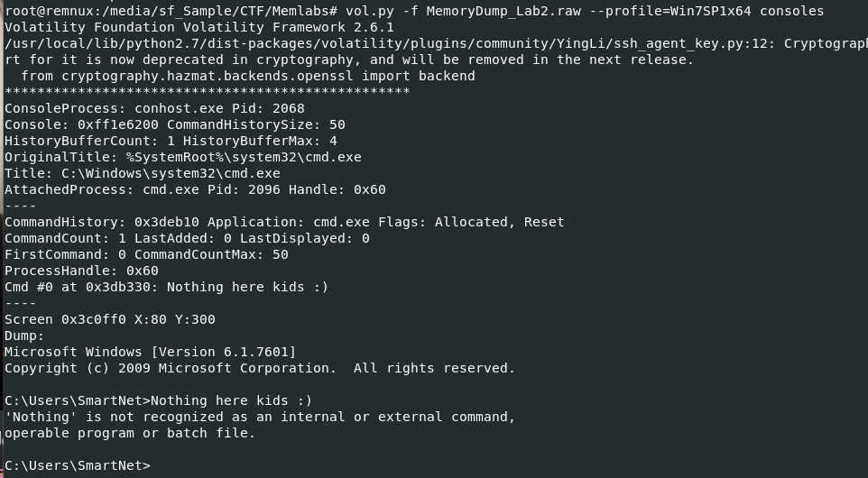Viewport: 868px width, 478px height.
Task: Click the 'Nothing' is not recognized error line
Action: [259, 417]
